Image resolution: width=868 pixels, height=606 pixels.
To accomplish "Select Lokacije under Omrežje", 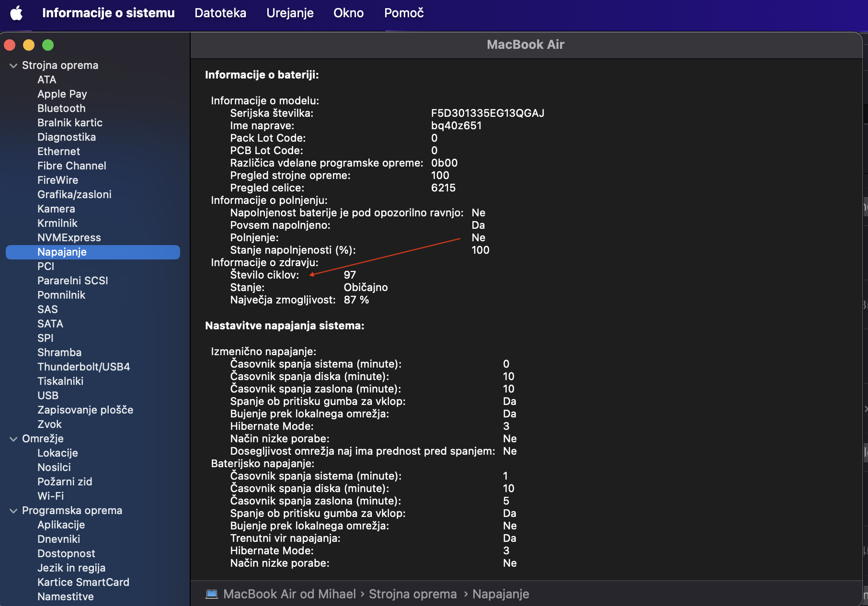I will coord(57,453).
